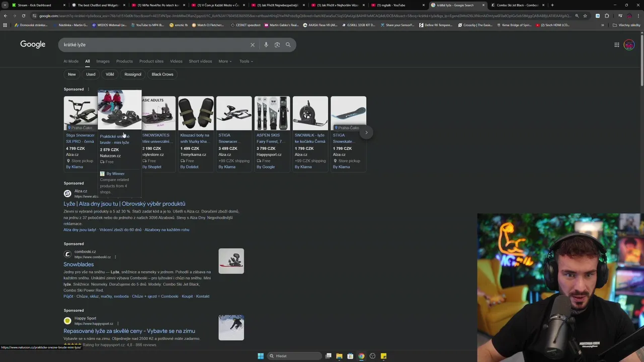Open Google Lens image search icon

click(277, 45)
